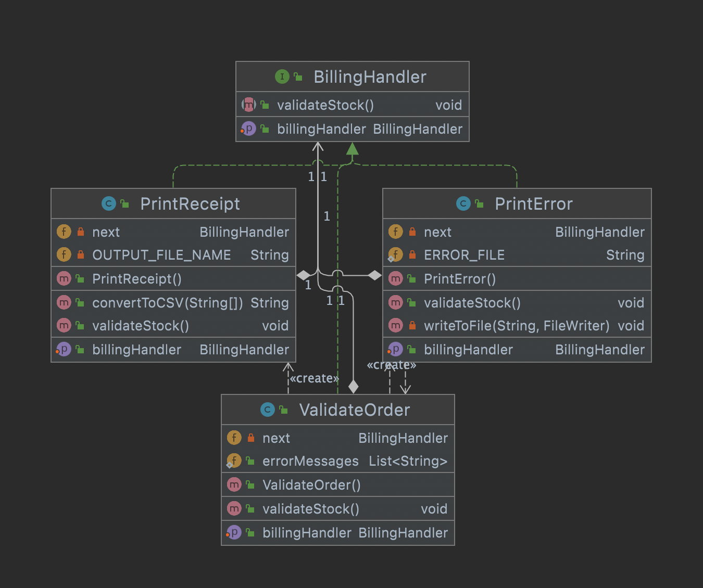Click the method icon beside convertToCSV
The image size is (703, 588).
64,302
